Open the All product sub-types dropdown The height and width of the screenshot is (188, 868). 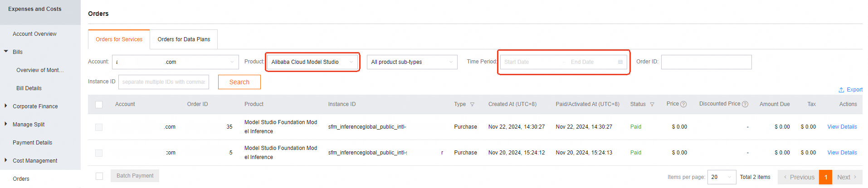[x=412, y=62]
